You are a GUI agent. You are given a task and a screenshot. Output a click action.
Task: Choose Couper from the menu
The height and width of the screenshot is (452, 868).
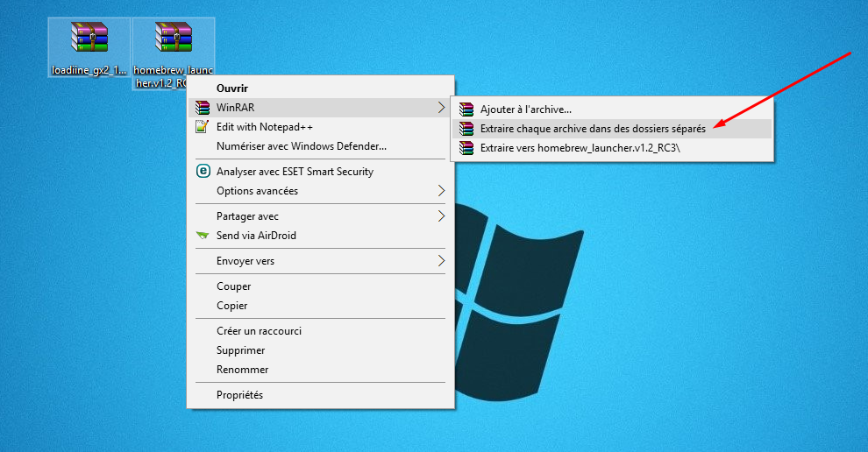point(320,286)
